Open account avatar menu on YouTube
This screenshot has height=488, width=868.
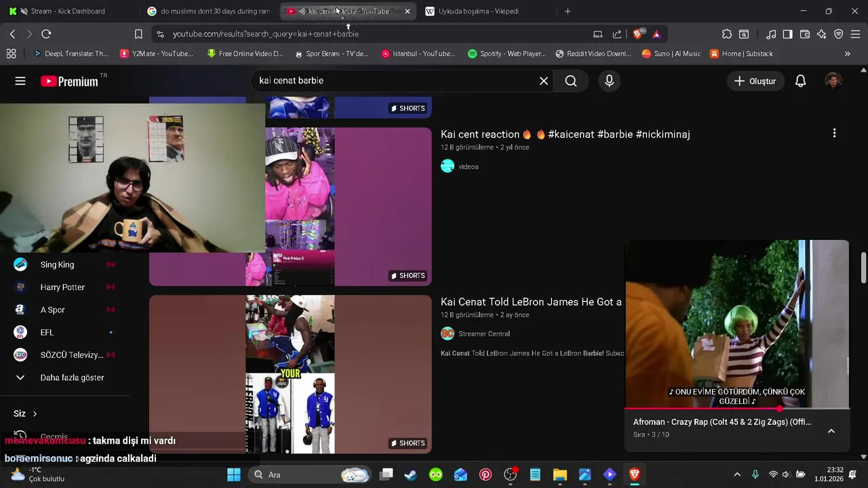pos(833,81)
